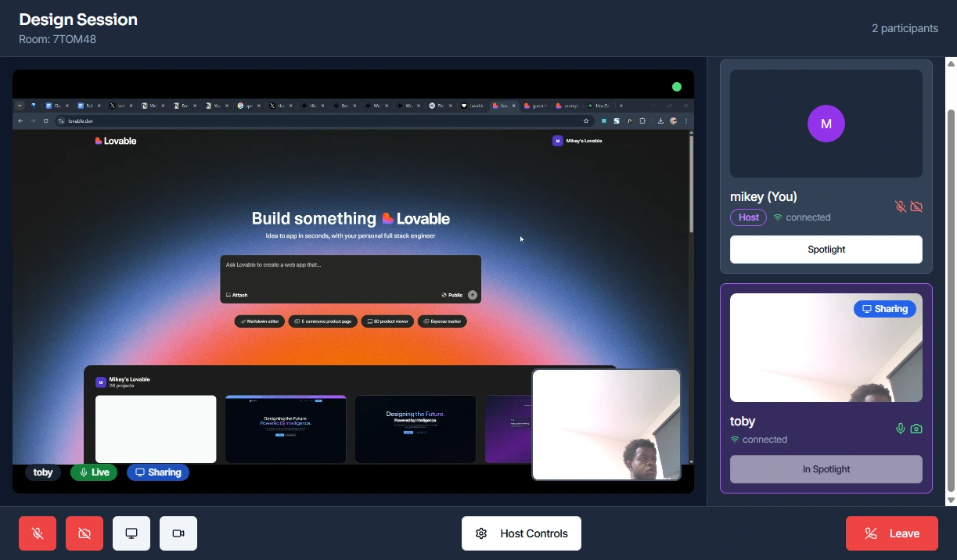The width and height of the screenshot is (957, 560).
Task: Click toby's green camera status icon
Action: pos(916,429)
